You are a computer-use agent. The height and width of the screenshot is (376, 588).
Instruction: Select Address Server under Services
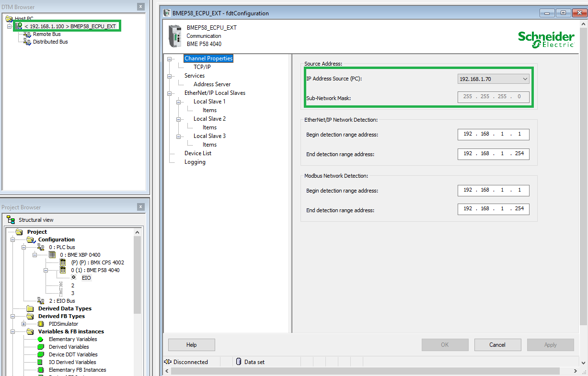click(x=212, y=84)
